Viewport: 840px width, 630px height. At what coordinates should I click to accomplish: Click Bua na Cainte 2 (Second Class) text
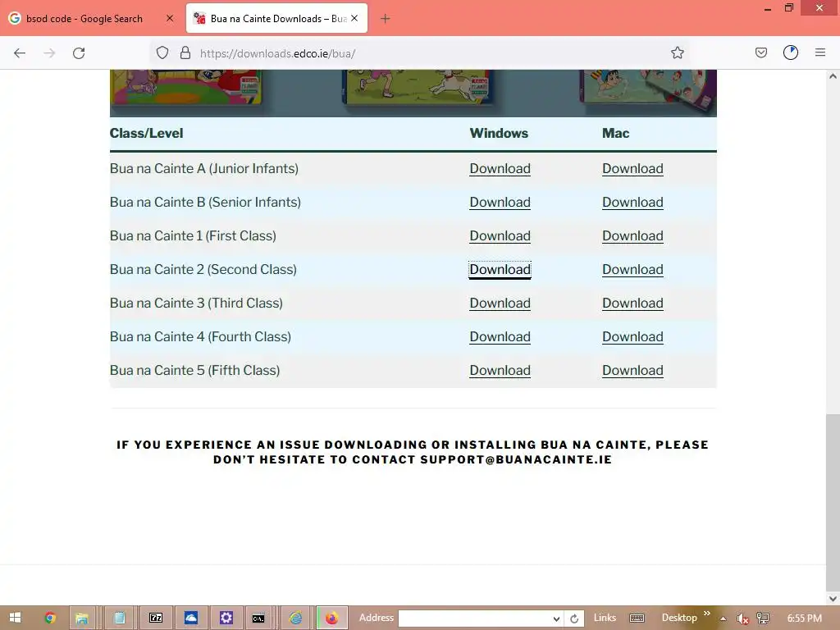click(203, 270)
